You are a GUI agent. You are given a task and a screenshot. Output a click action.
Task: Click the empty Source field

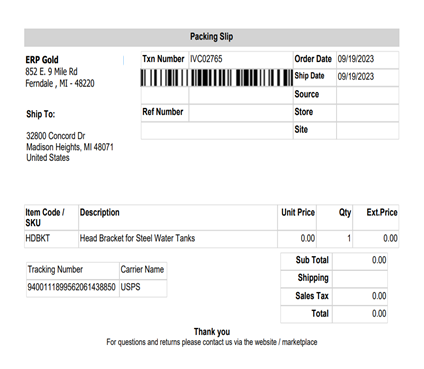367,95
